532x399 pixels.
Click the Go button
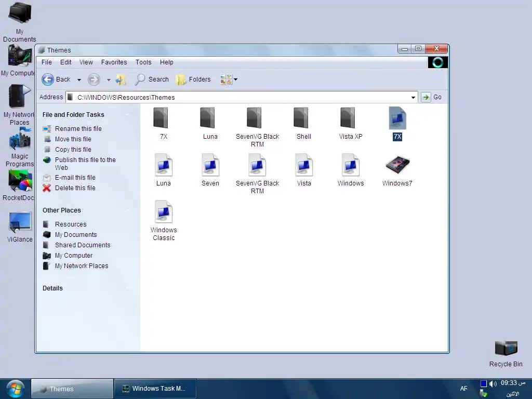[x=431, y=97]
